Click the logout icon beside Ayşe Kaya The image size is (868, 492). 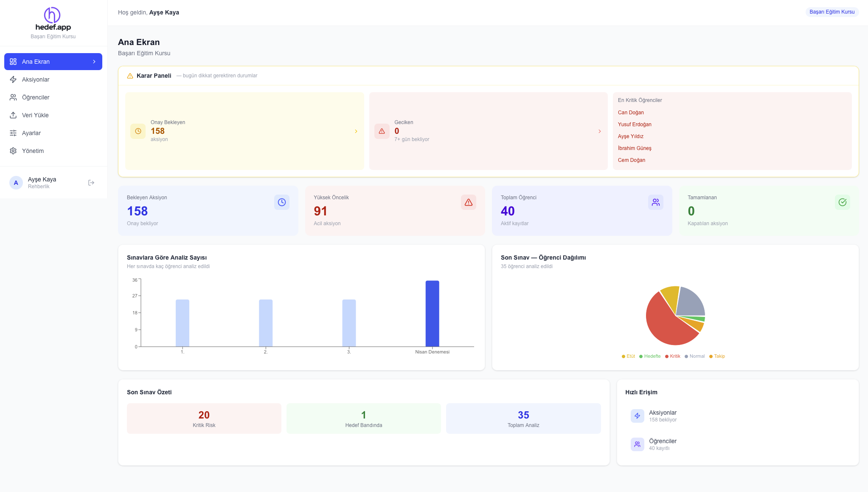click(x=91, y=183)
